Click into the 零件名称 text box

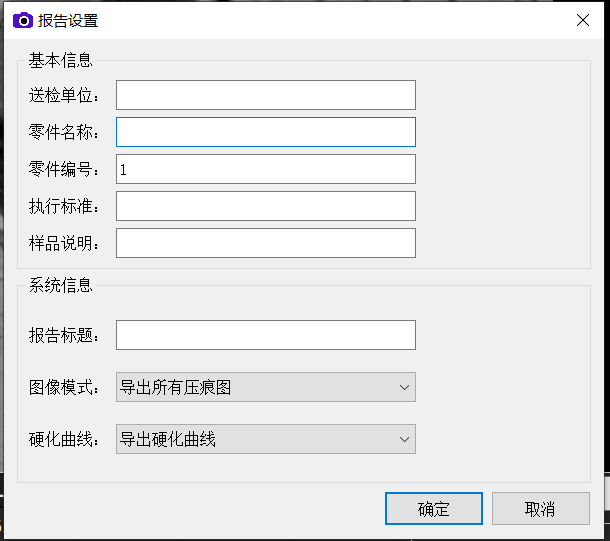pos(265,132)
